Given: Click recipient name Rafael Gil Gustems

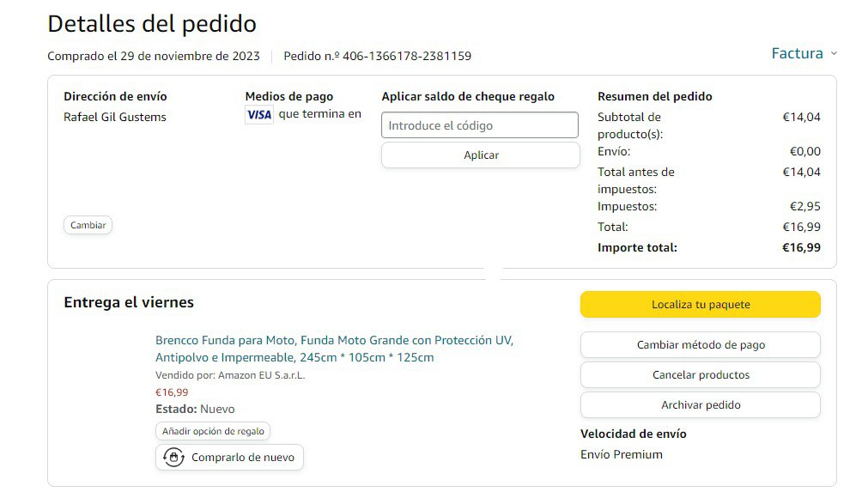Looking at the screenshot, I should click(x=115, y=117).
